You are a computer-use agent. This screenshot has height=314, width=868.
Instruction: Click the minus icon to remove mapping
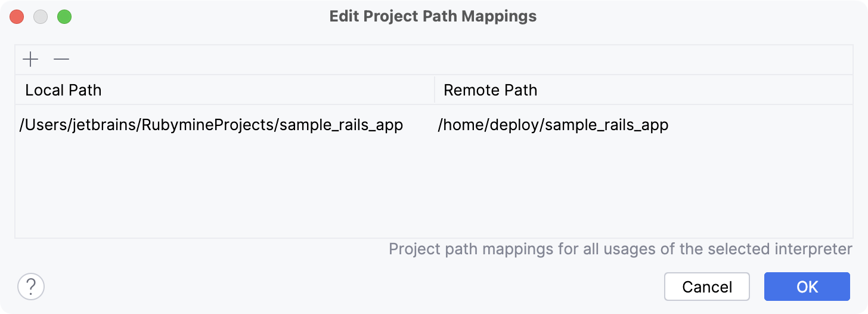61,60
